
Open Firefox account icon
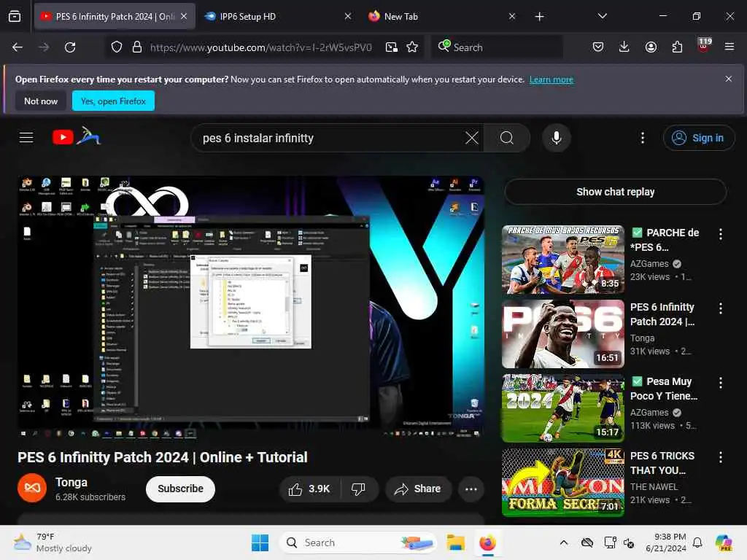coord(651,47)
